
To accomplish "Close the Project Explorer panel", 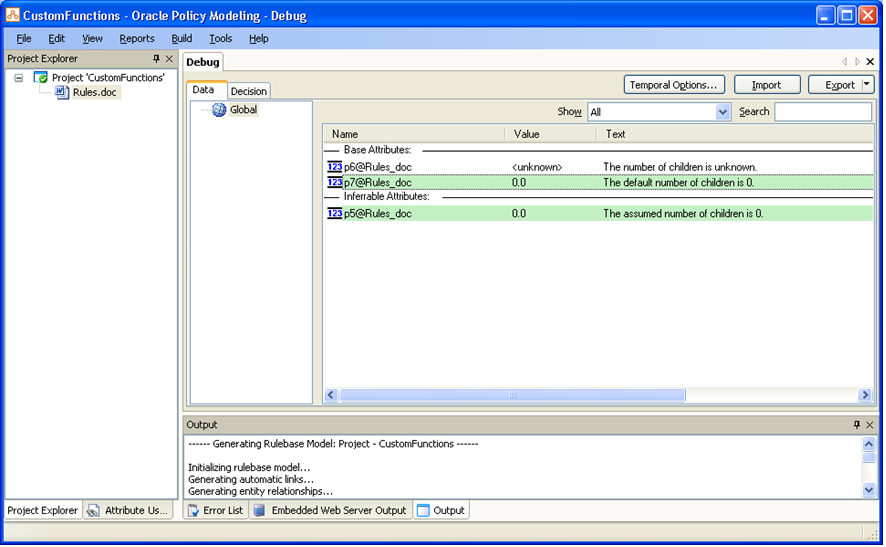I will click(169, 58).
